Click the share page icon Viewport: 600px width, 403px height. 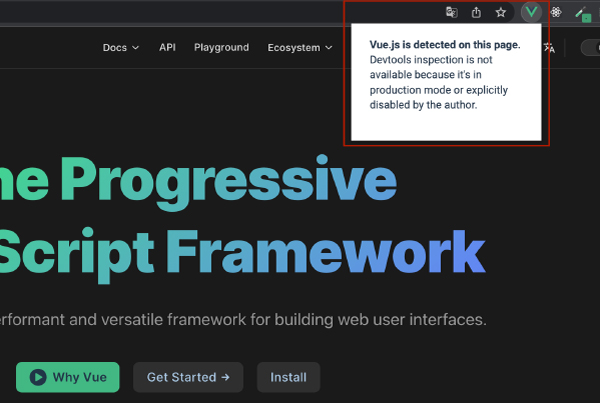[x=476, y=12]
